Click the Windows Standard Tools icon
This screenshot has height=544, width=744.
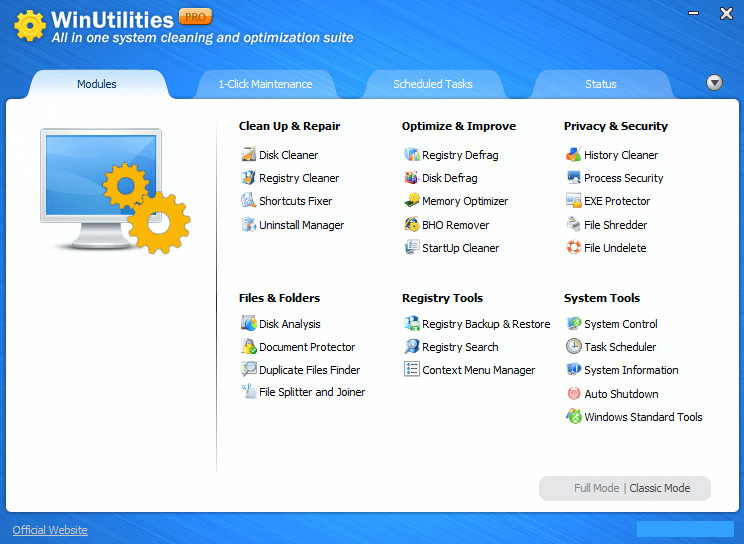[574, 416]
